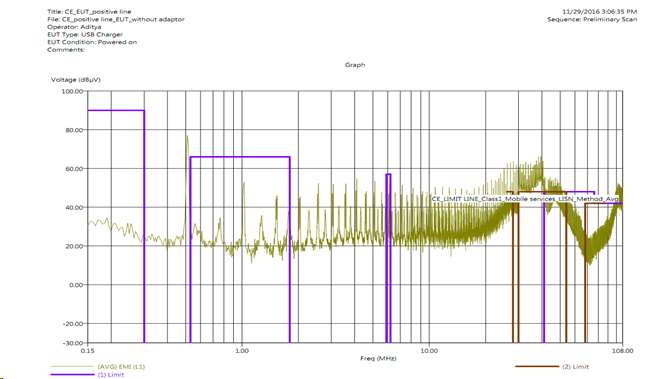This screenshot has height=379, width=649.
Task: Click 'EUT Type: USB Charger' text
Action: (x=85, y=34)
